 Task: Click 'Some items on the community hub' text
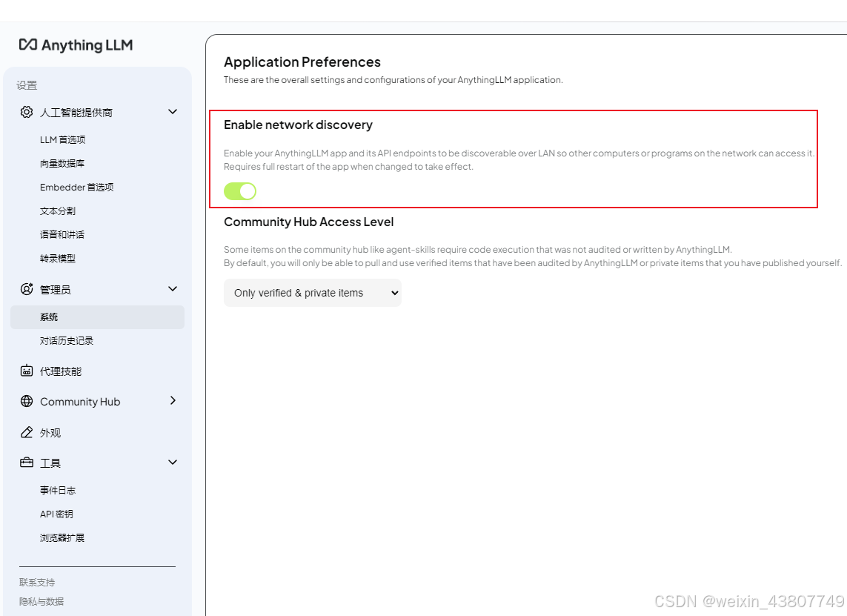[477, 250]
